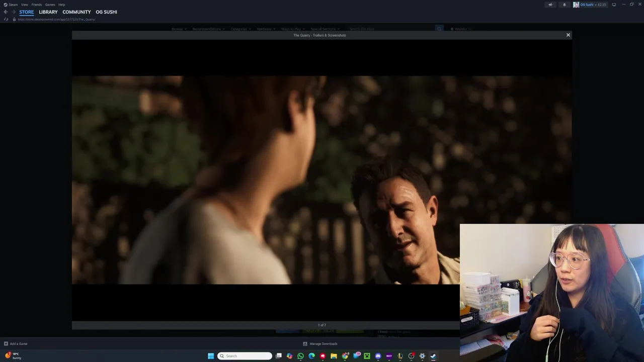
Task: Open League of Legends taskbar icon
Action: pyautogui.click(x=400, y=356)
